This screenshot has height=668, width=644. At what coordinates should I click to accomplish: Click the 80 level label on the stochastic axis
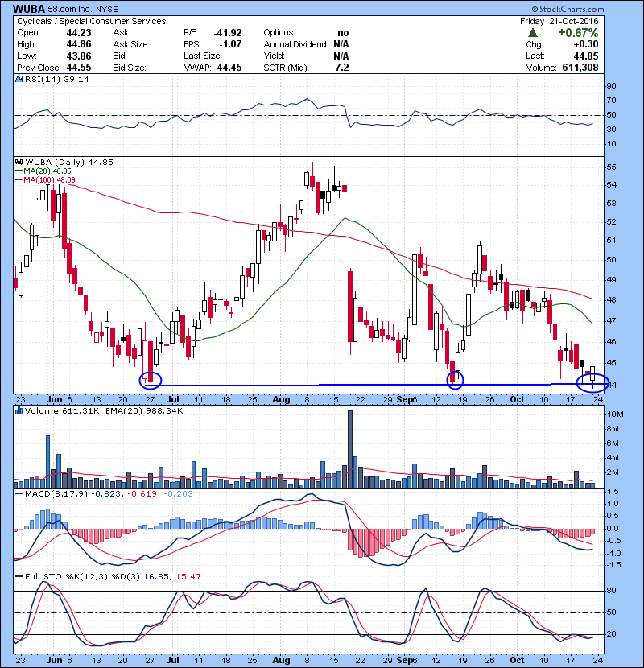pyautogui.click(x=611, y=591)
